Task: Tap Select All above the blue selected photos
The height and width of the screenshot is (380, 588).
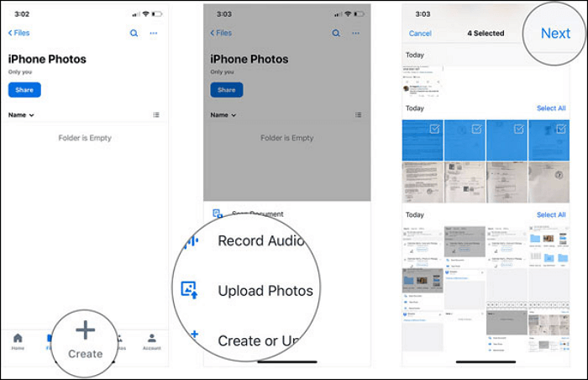Action: [x=551, y=108]
